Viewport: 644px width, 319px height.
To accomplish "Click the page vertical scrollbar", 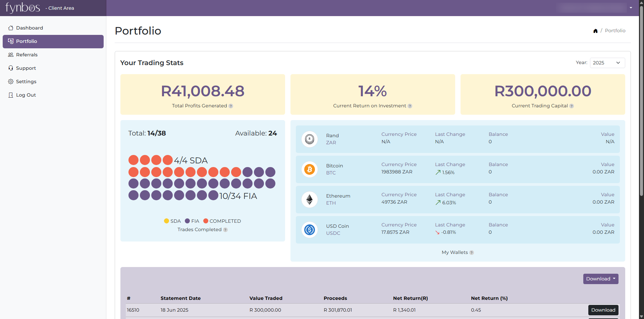I will point(641,101).
